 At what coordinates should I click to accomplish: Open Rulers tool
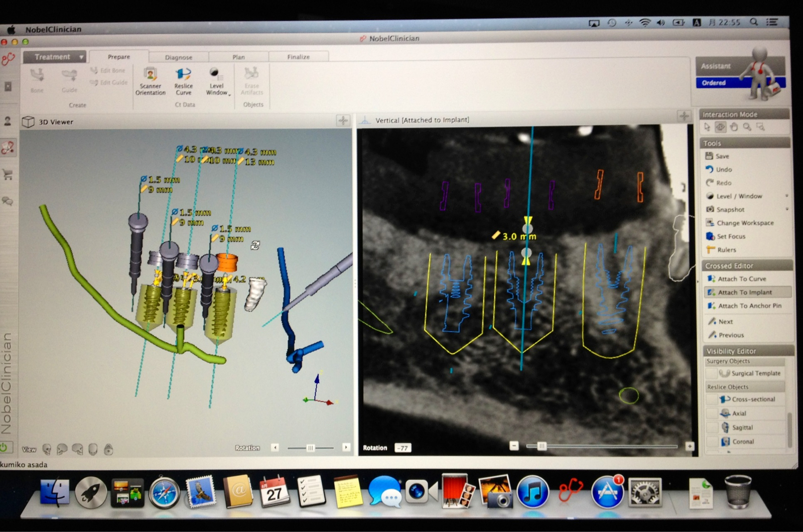click(x=721, y=249)
